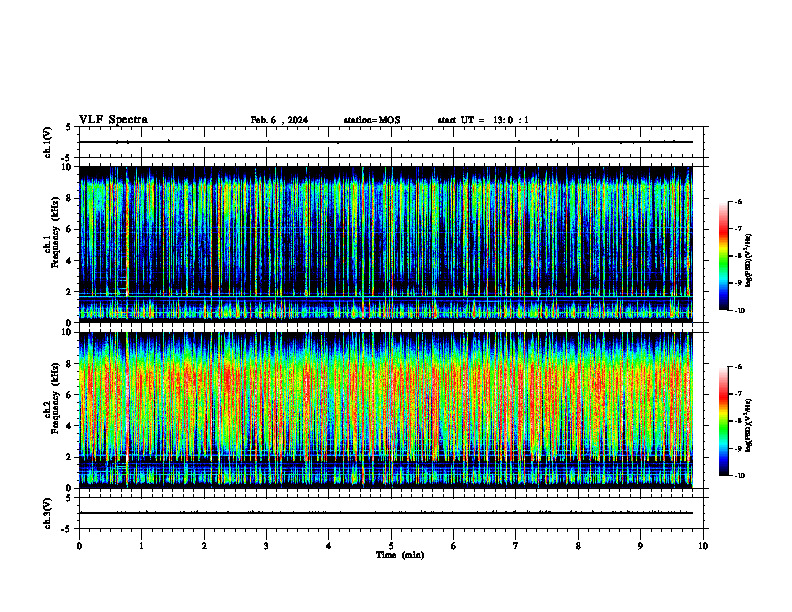Click the "6" time axis tick label

[x=454, y=546]
